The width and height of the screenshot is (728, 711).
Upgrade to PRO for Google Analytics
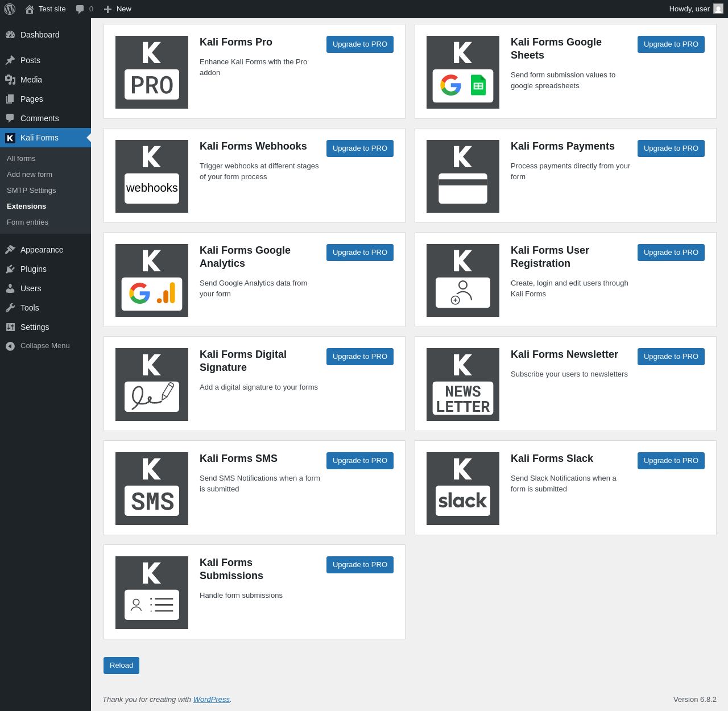click(360, 253)
